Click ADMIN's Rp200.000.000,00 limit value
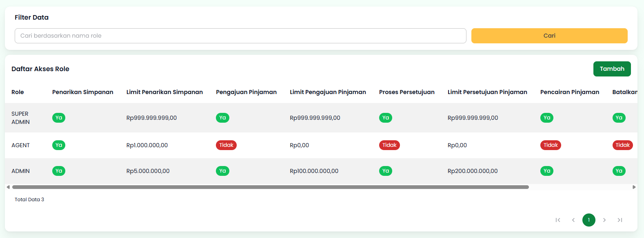Viewport: 644px width, 238px height. (x=473, y=171)
